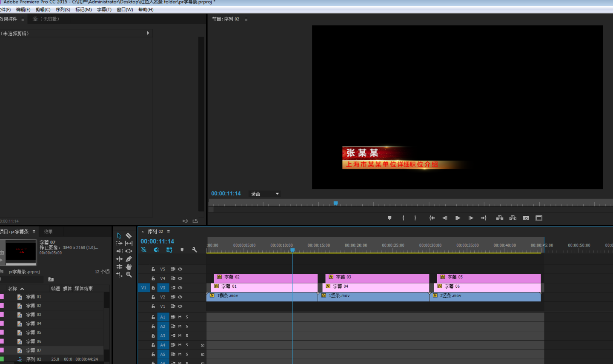Toggle sync lock on track V2

(x=173, y=297)
